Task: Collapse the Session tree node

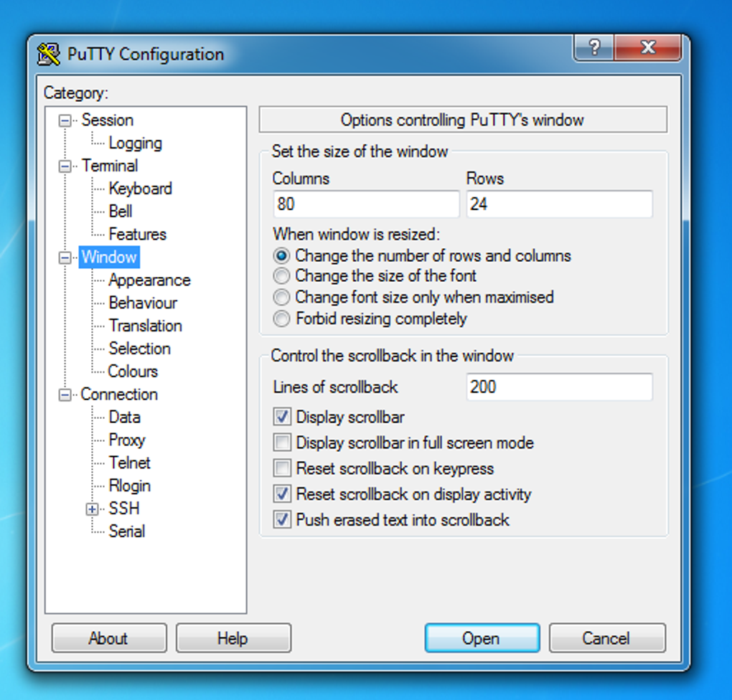Action: click(65, 121)
